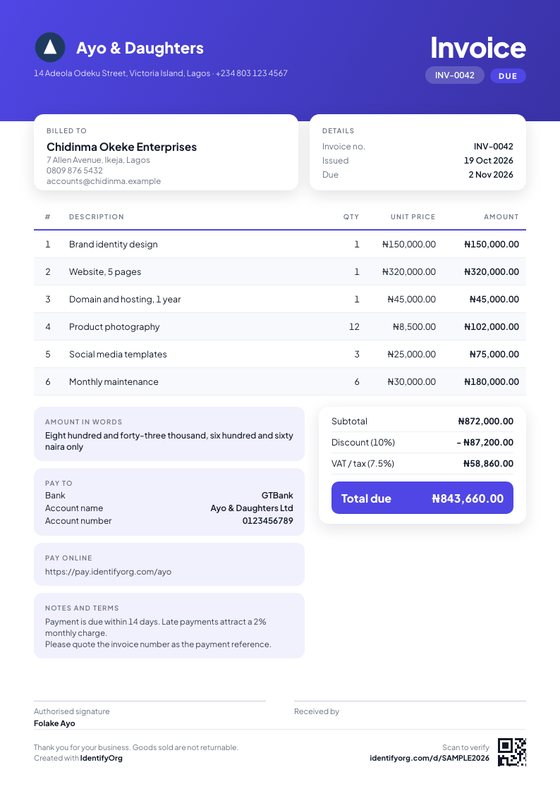The image size is (560, 791).
Task: Click the NOTES AND TERMS heading
Action: click(x=82, y=608)
